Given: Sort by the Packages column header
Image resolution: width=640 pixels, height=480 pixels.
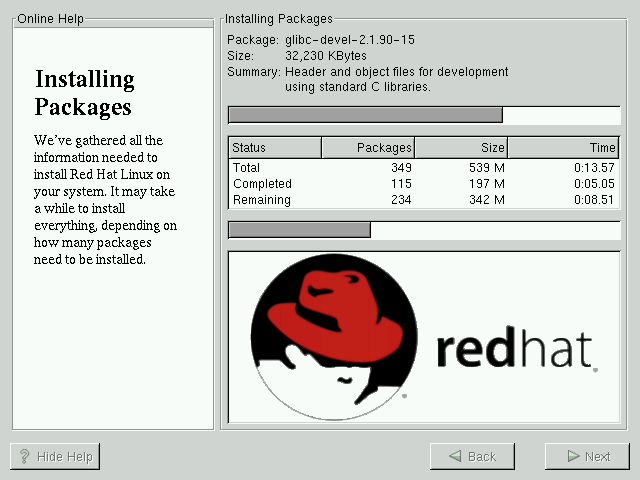Looking at the screenshot, I should pyautogui.click(x=367, y=148).
